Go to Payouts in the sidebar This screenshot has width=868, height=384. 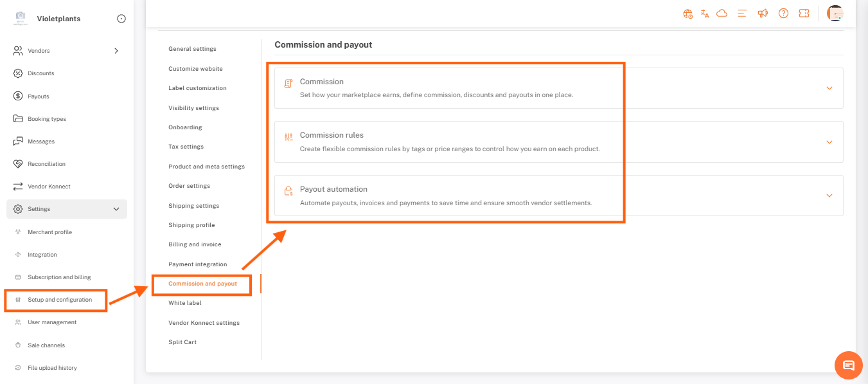point(39,96)
